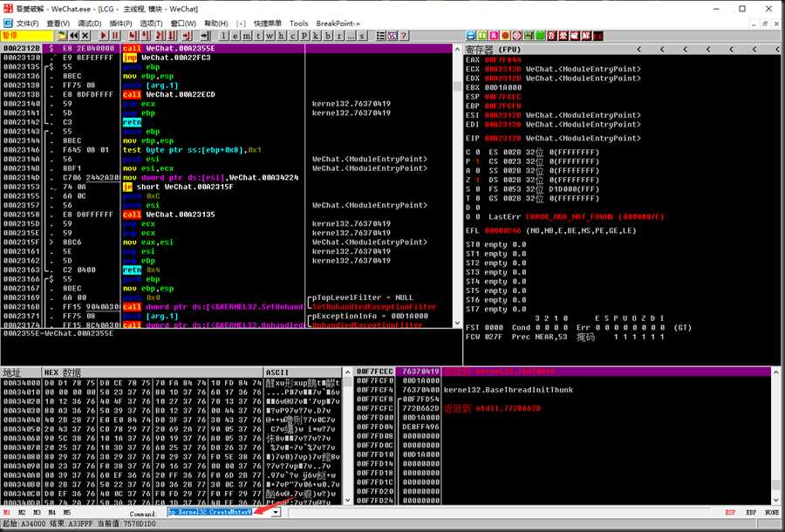The width and height of the screenshot is (785, 532).
Task: Open Patches window with P button
Action: (x=304, y=36)
